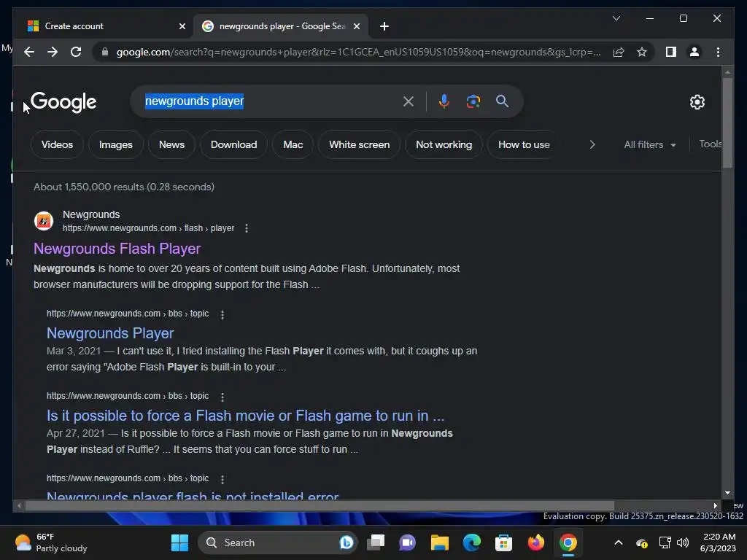This screenshot has height=560, width=747.
Task: Open more options for the Mar 3, 2021 result
Action: [x=222, y=314]
